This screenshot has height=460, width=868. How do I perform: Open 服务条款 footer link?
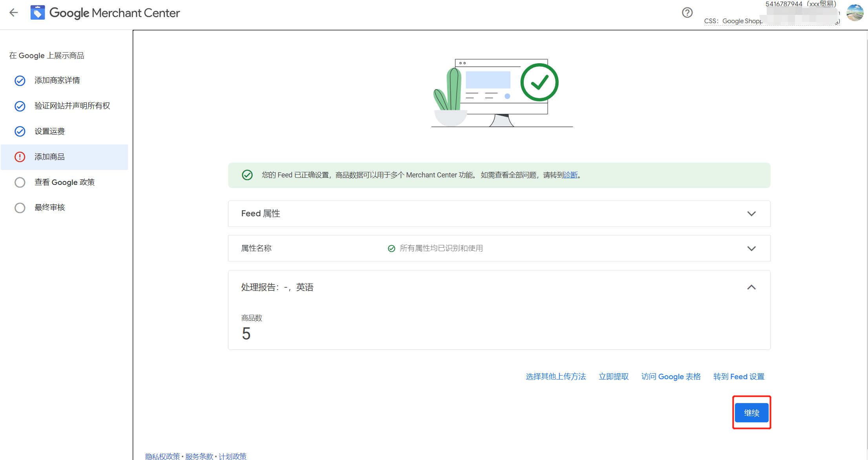click(199, 456)
